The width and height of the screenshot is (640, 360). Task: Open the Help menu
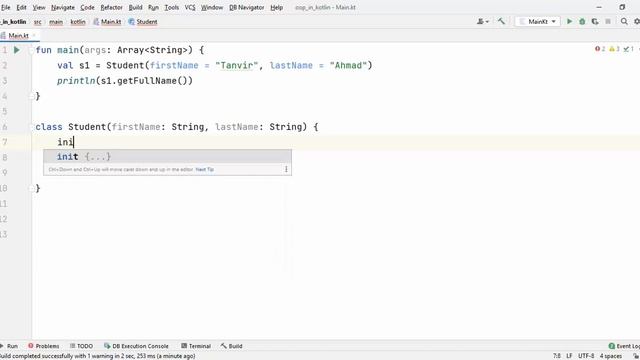[276, 7]
